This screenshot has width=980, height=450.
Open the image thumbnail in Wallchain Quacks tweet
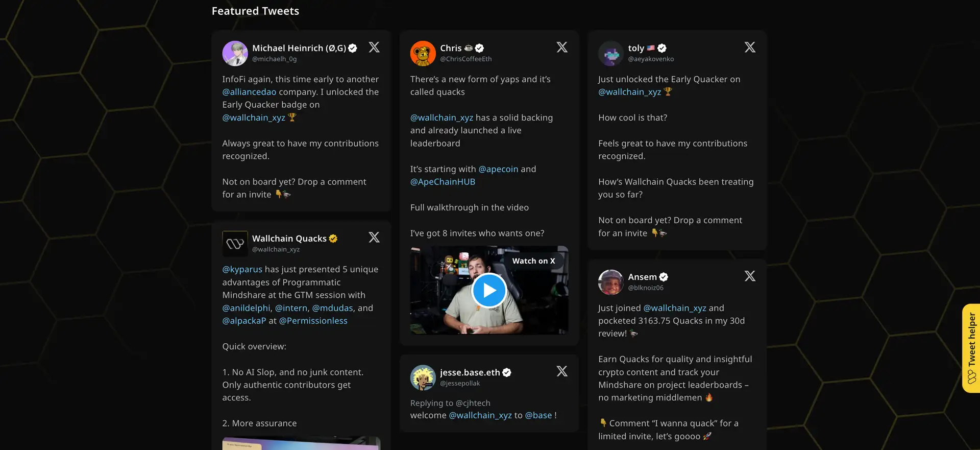coord(301,443)
